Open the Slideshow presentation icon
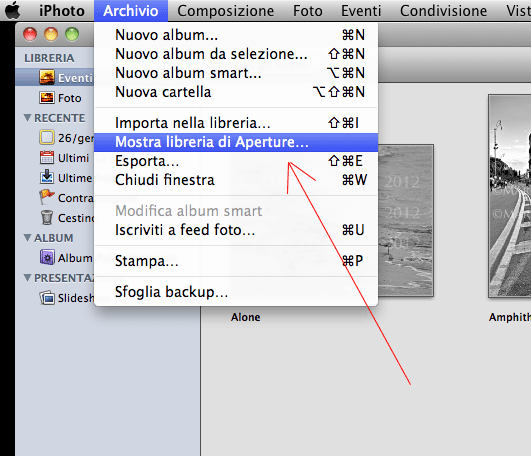 tap(47, 298)
